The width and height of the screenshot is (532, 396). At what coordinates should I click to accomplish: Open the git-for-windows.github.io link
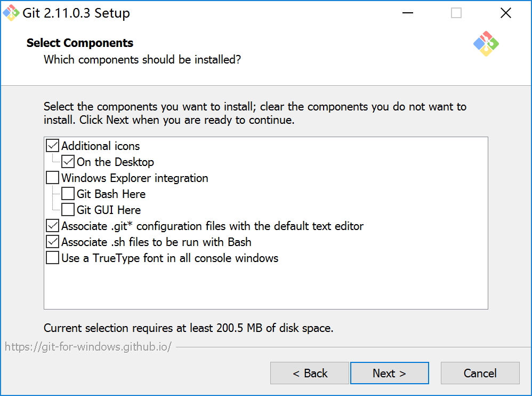pyautogui.click(x=88, y=347)
